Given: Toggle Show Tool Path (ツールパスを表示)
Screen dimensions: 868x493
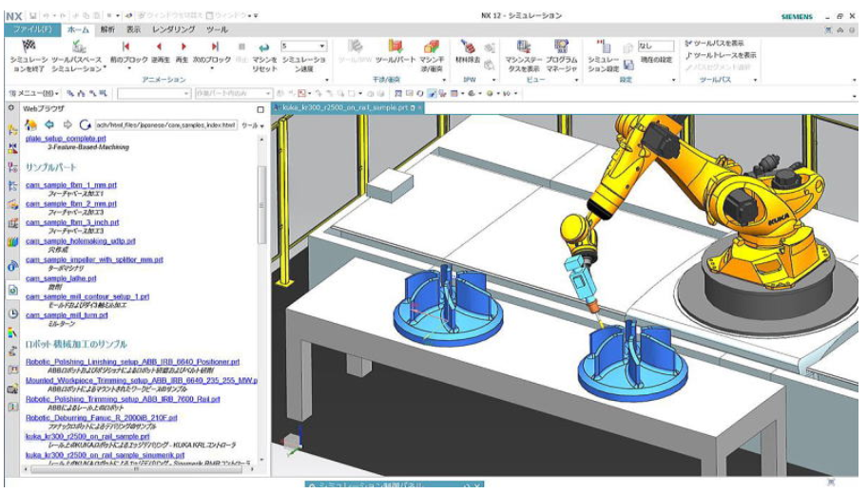Looking at the screenshot, I should (715, 43).
